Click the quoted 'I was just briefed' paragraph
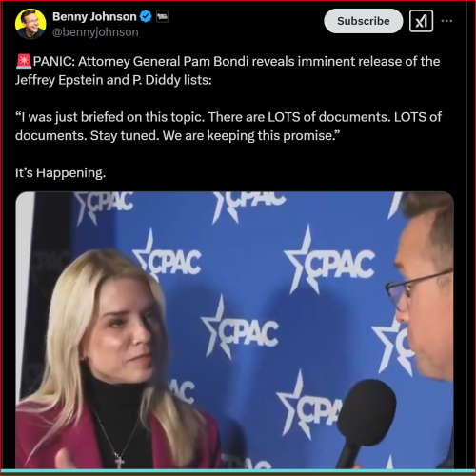Screen dimensions: 476x476 (x=228, y=127)
